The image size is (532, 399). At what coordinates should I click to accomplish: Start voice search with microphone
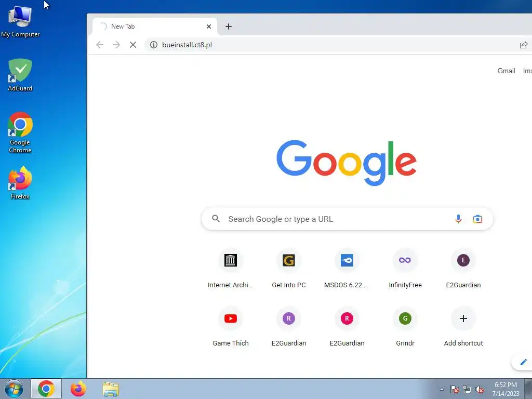(x=458, y=219)
